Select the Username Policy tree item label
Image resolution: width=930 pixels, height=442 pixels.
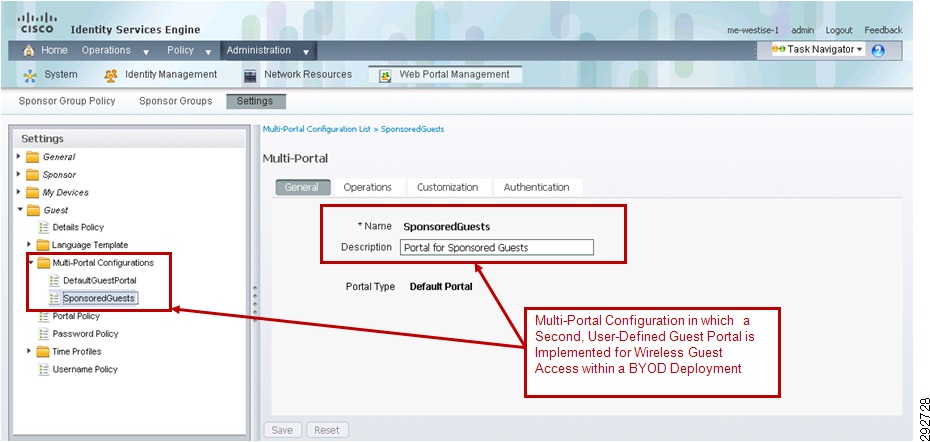pos(85,370)
